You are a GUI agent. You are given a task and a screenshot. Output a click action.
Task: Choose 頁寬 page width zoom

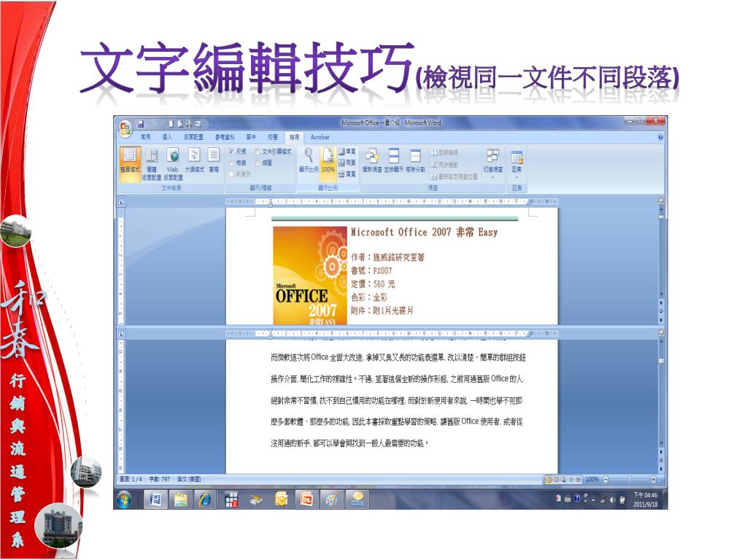[x=347, y=174]
